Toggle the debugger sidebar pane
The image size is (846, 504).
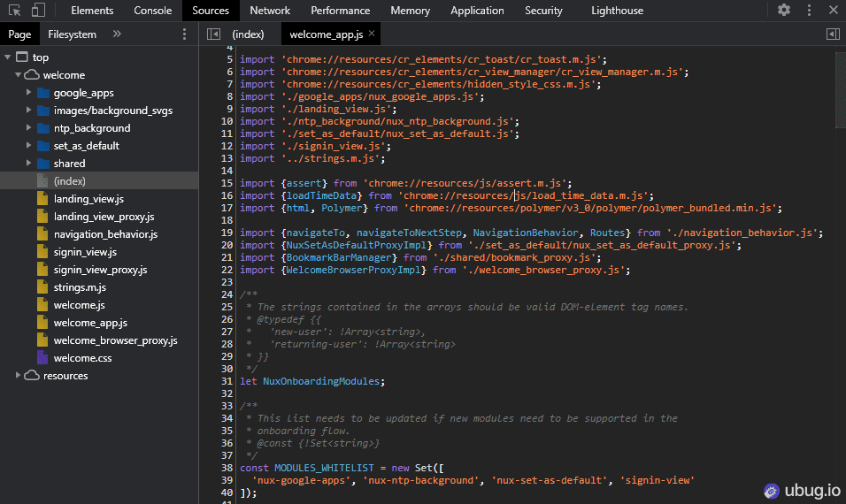[833, 34]
